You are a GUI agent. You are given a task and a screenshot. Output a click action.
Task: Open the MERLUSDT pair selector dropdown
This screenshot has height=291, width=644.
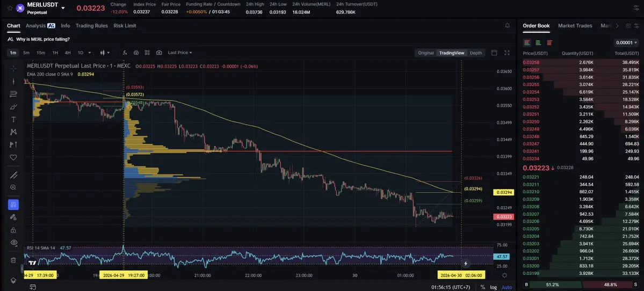pos(63,8)
